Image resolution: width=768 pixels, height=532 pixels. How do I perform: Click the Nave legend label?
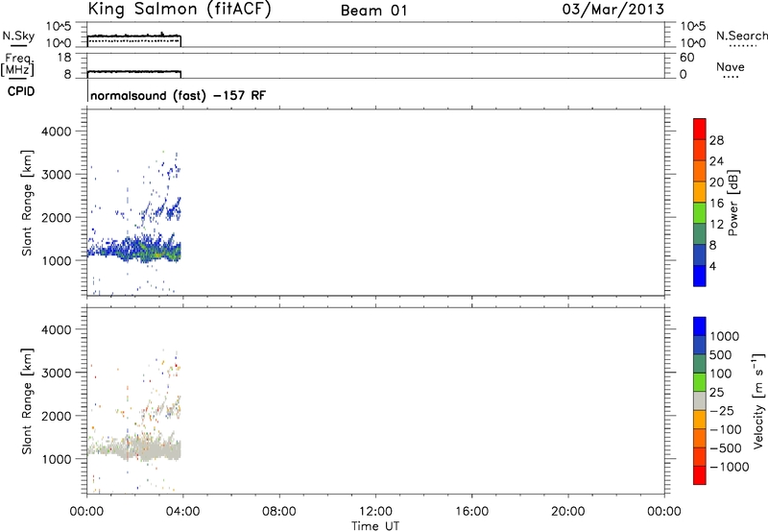(731, 67)
